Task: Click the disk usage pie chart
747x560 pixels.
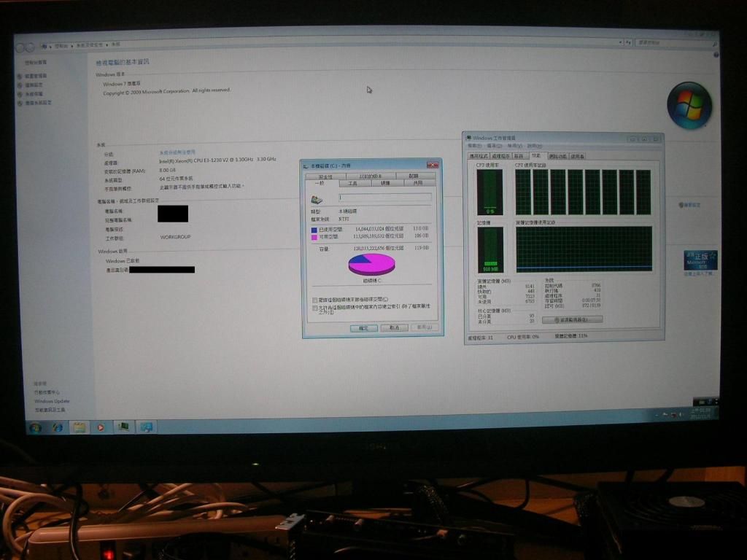Action: [x=371, y=264]
